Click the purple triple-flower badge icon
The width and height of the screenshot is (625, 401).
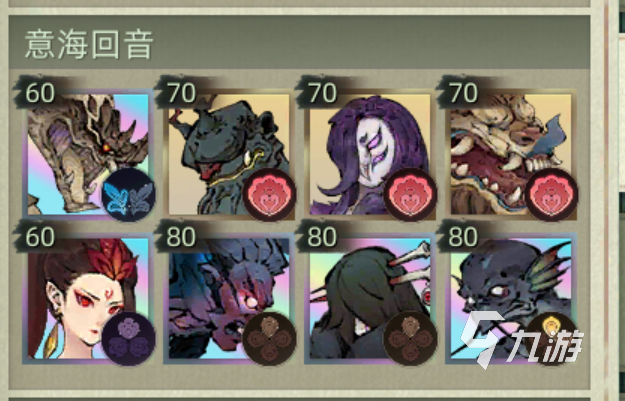[128, 339]
